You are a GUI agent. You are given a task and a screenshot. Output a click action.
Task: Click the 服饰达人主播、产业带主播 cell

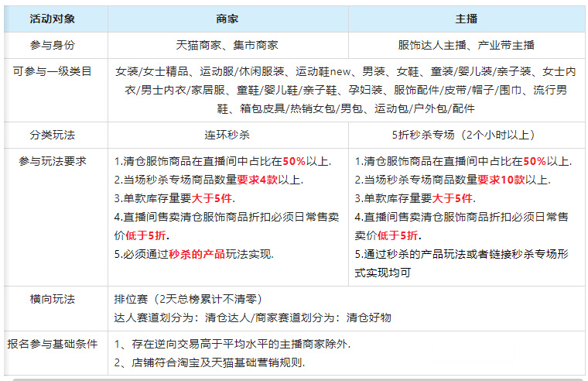coord(466,45)
